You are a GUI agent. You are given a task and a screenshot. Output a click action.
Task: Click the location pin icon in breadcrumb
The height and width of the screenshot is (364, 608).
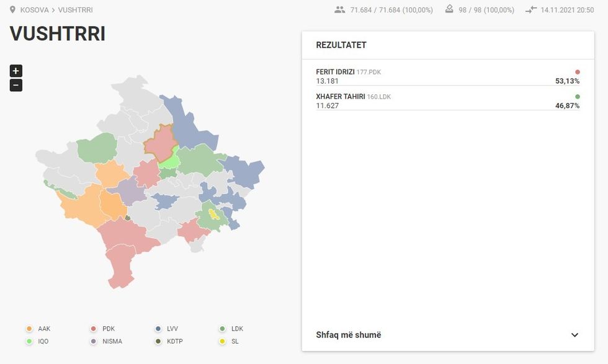point(12,10)
